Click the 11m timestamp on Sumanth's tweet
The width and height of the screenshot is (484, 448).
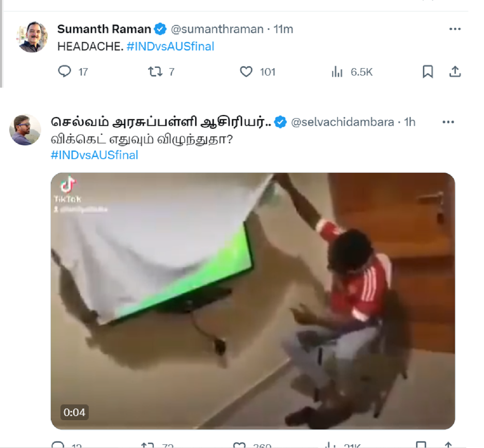pos(283,29)
